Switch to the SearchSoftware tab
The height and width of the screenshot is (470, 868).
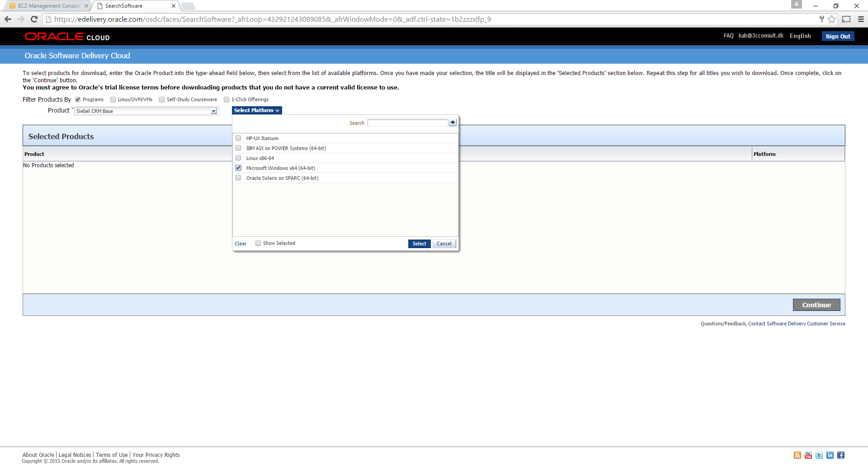[136, 6]
